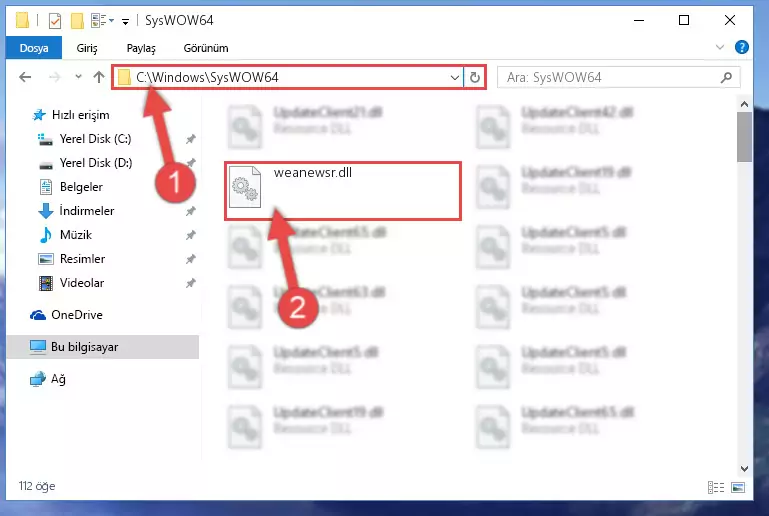Open the recent locations dropdown arrow
The image size is (769, 516).
pos(78,77)
